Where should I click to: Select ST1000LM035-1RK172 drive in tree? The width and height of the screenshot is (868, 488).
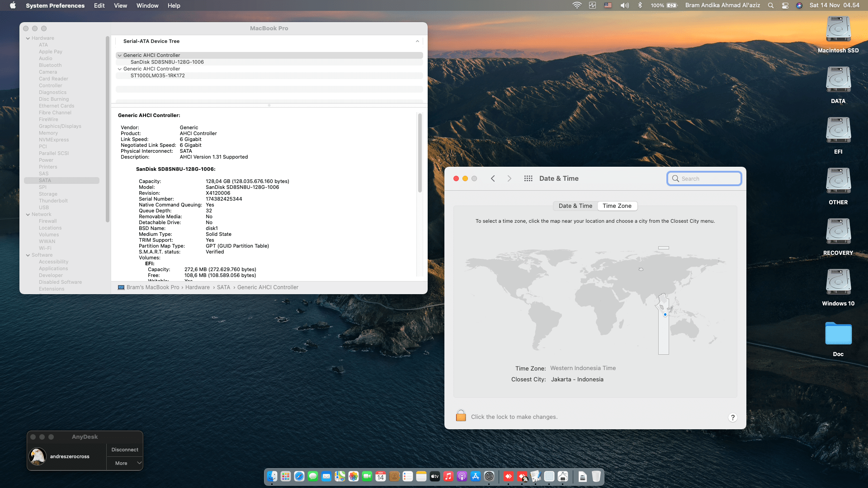coord(157,76)
